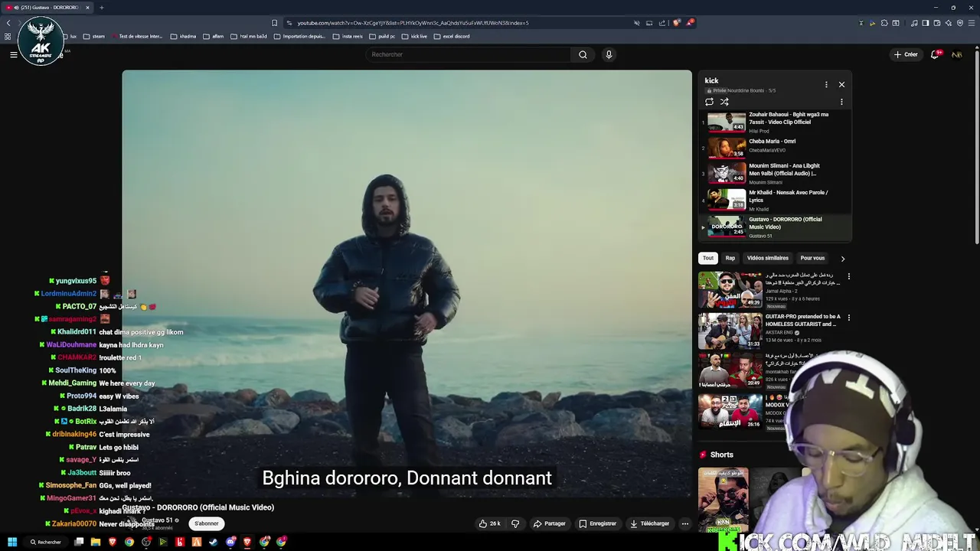The width and height of the screenshot is (980, 551).
Task: Click the Partager share button
Action: 549,523
